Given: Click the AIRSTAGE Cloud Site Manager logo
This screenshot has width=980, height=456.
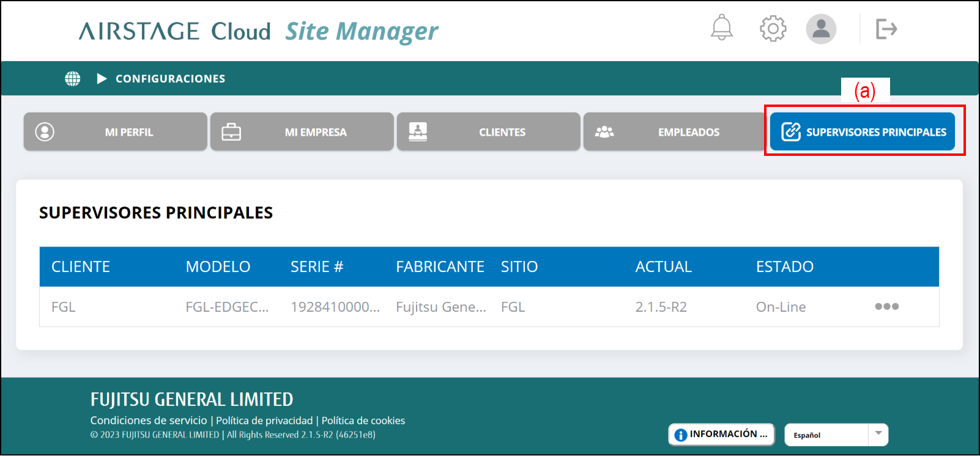Looking at the screenshot, I should pos(258,31).
